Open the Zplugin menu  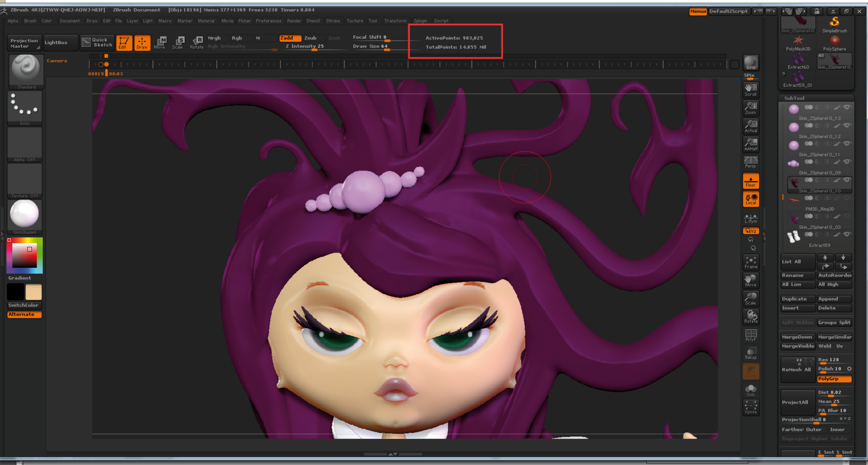pyautogui.click(x=420, y=21)
